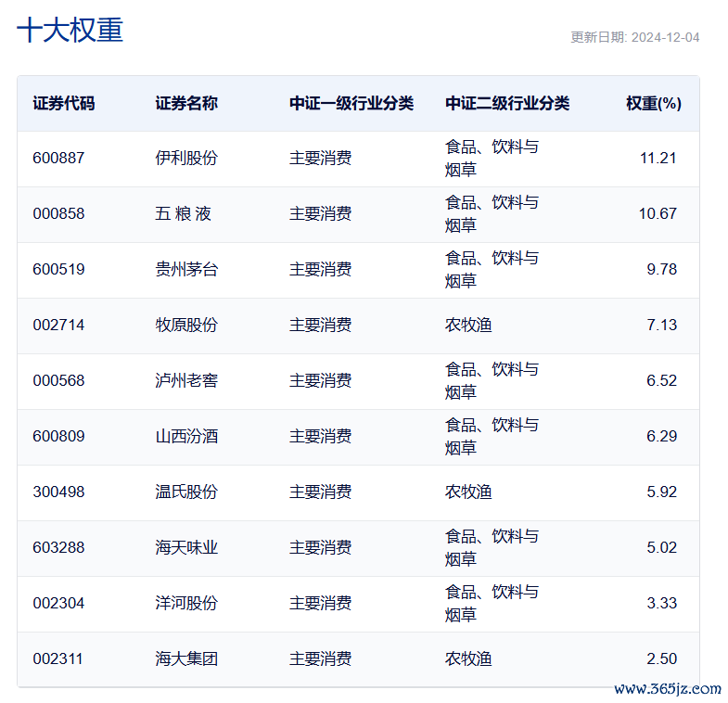The width and height of the screenshot is (728, 703).
Task: Click 主要消费 in the 贵州茅台 row
Action: coord(320,269)
